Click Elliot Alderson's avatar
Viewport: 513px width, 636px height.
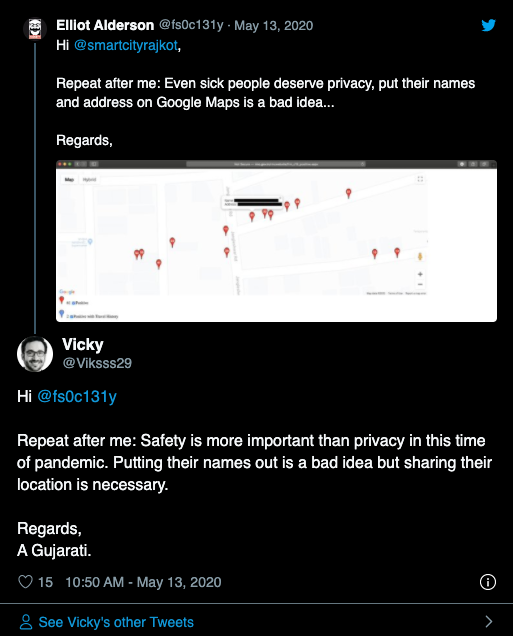point(35,29)
